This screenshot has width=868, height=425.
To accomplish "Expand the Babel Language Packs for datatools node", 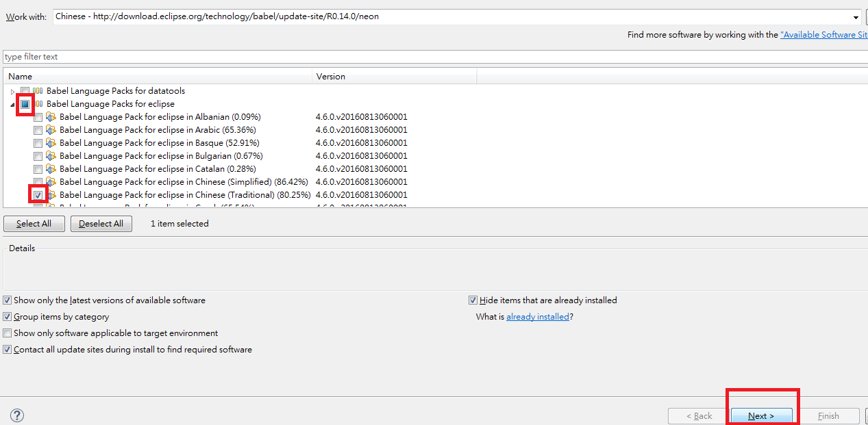I will (x=12, y=92).
